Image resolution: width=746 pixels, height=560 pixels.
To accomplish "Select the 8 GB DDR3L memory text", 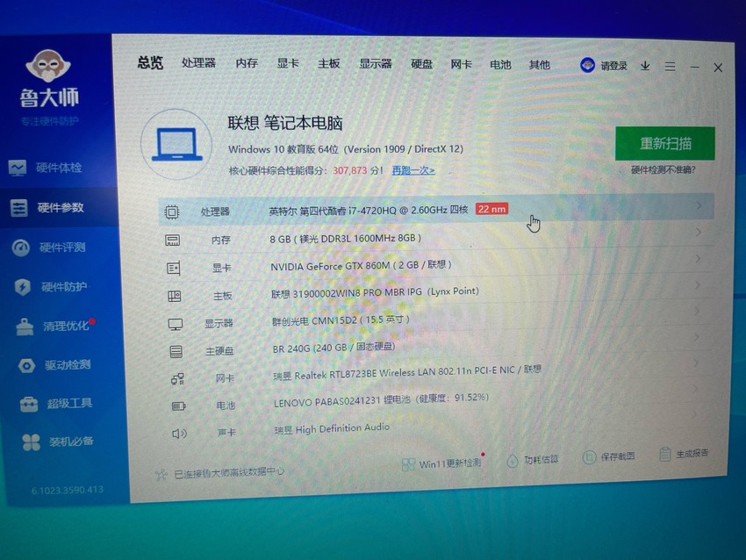I will tap(346, 239).
